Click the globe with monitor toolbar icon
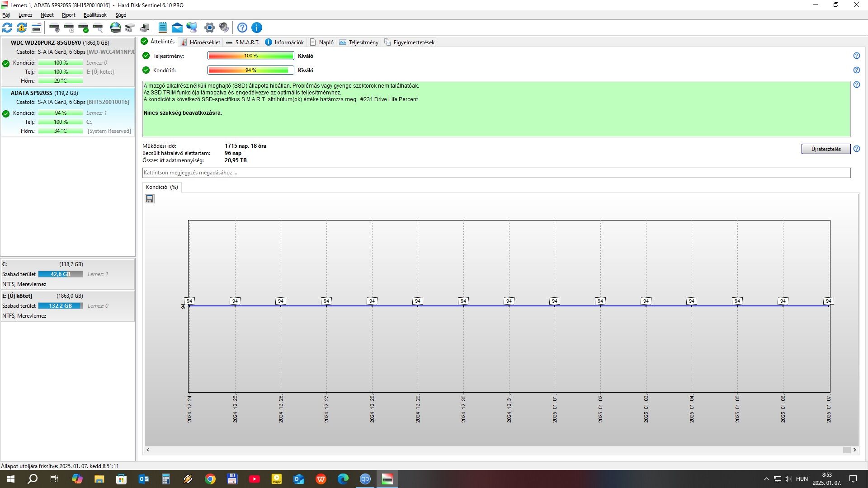 click(x=192, y=28)
